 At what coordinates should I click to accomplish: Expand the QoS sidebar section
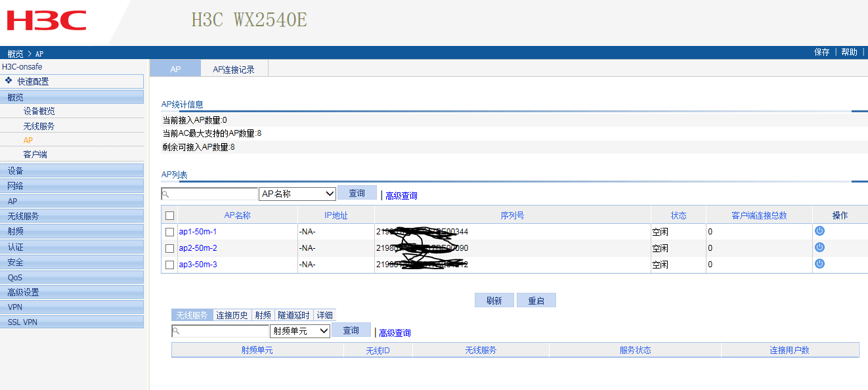point(72,277)
